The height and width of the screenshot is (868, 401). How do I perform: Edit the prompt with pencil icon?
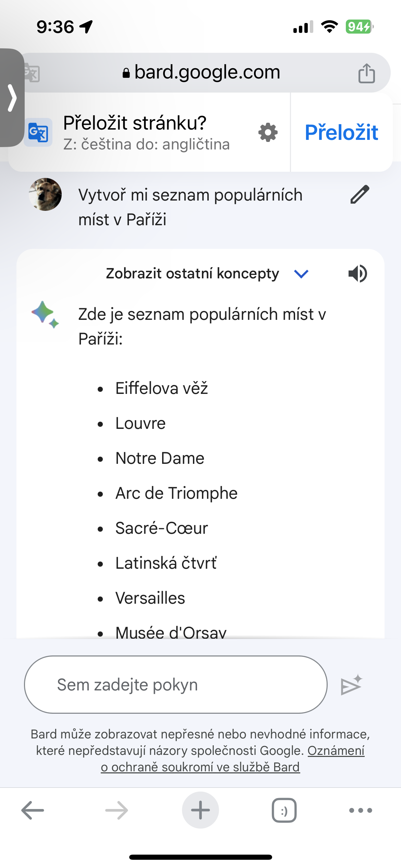[x=360, y=195]
